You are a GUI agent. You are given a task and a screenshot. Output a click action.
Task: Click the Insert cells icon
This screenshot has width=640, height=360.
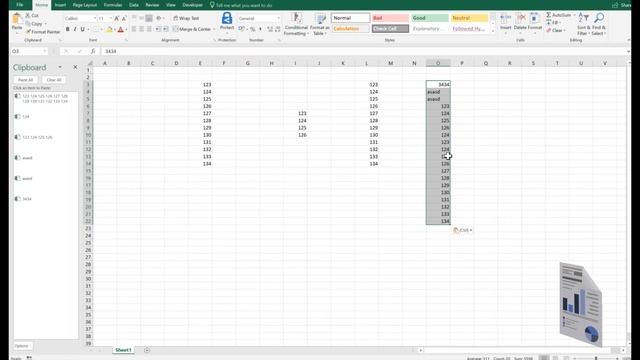(x=506, y=19)
